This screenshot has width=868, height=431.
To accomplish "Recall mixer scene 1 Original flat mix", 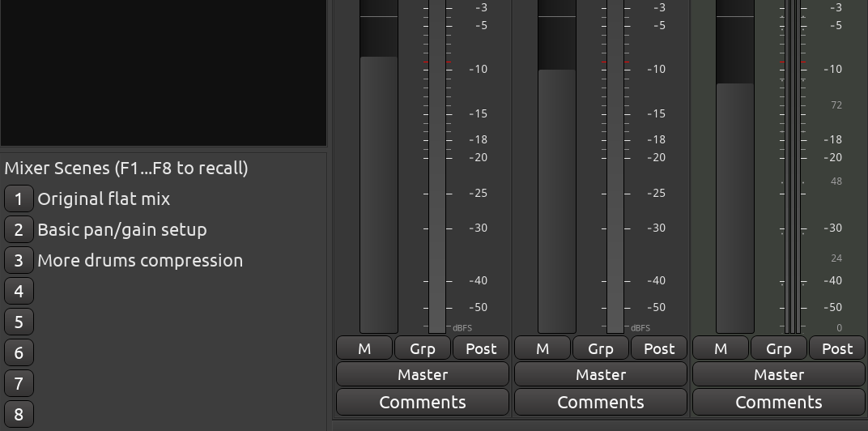I will point(19,198).
